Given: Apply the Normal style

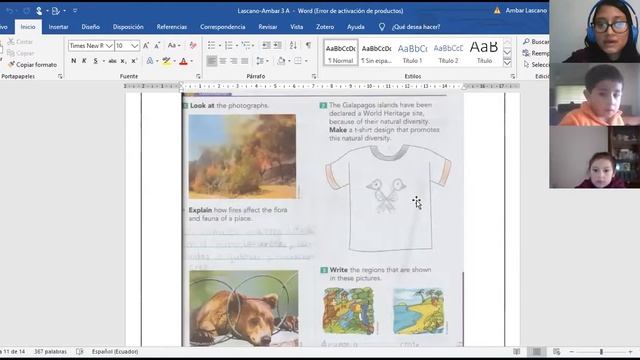Looking at the screenshot, I should 340,53.
